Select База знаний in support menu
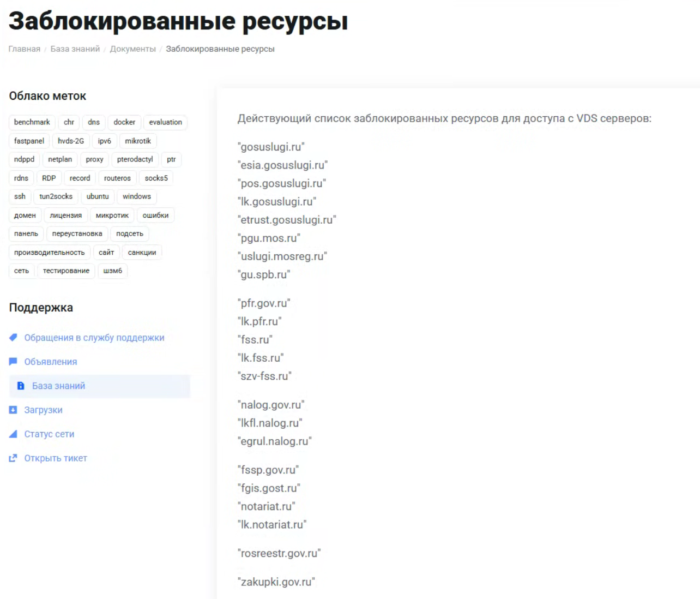Viewport: 700px width, 599px height. (100, 386)
